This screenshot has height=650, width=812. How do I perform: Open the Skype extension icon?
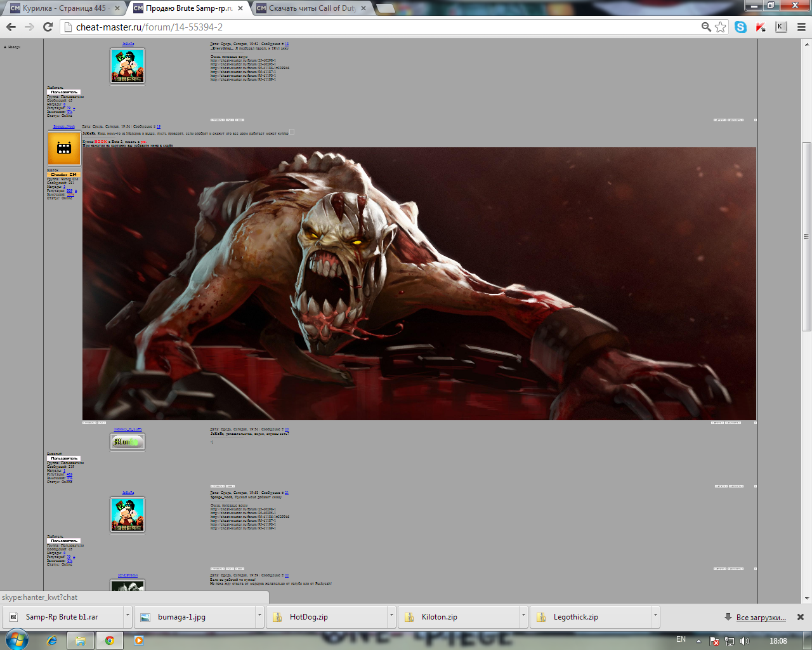(740, 27)
